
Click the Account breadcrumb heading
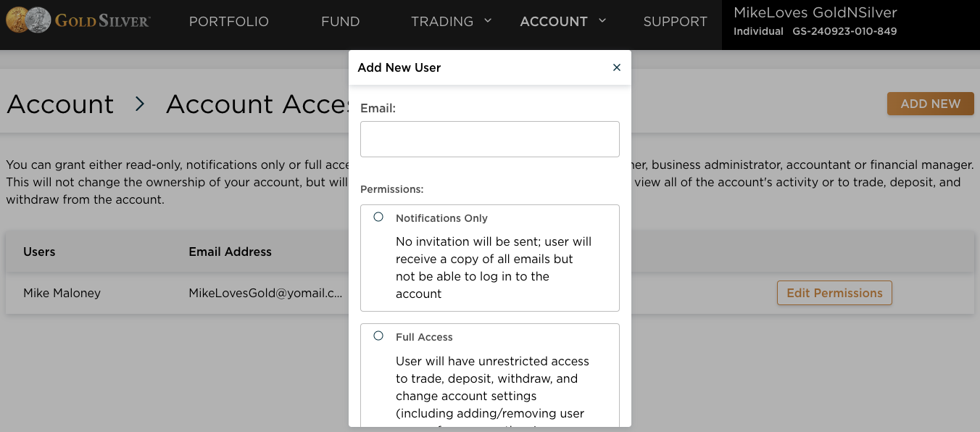[60, 104]
